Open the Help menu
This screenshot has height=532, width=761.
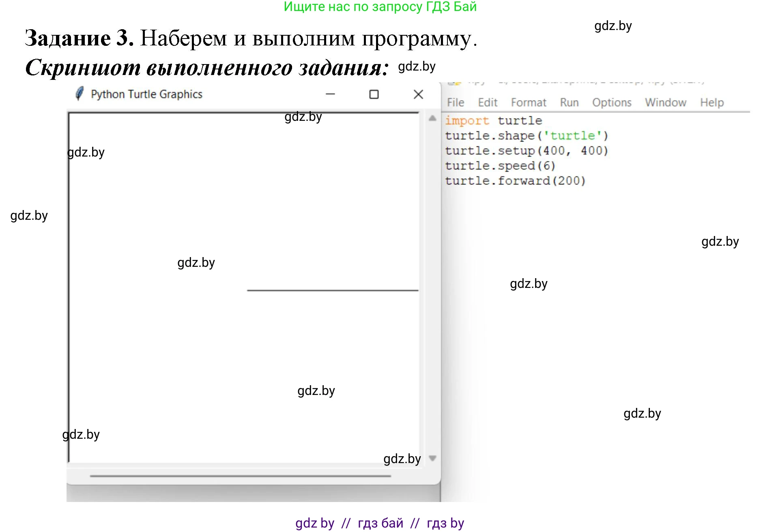[x=712, y=103]
